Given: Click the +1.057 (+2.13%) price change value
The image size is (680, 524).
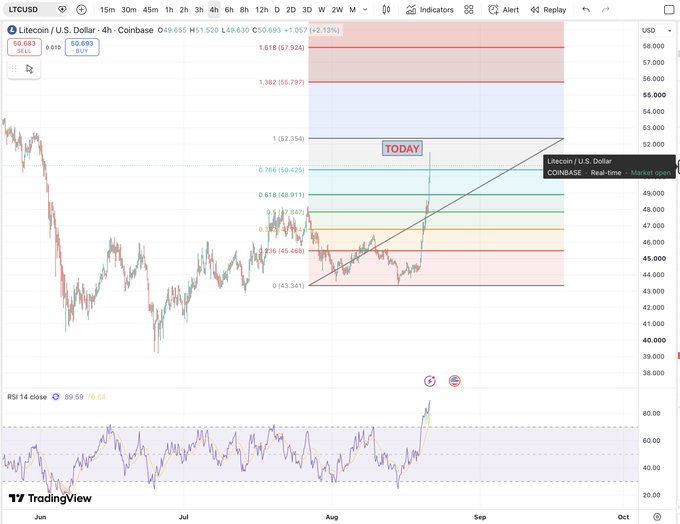Looking at the screenshot, I should [x=311, y=30].
